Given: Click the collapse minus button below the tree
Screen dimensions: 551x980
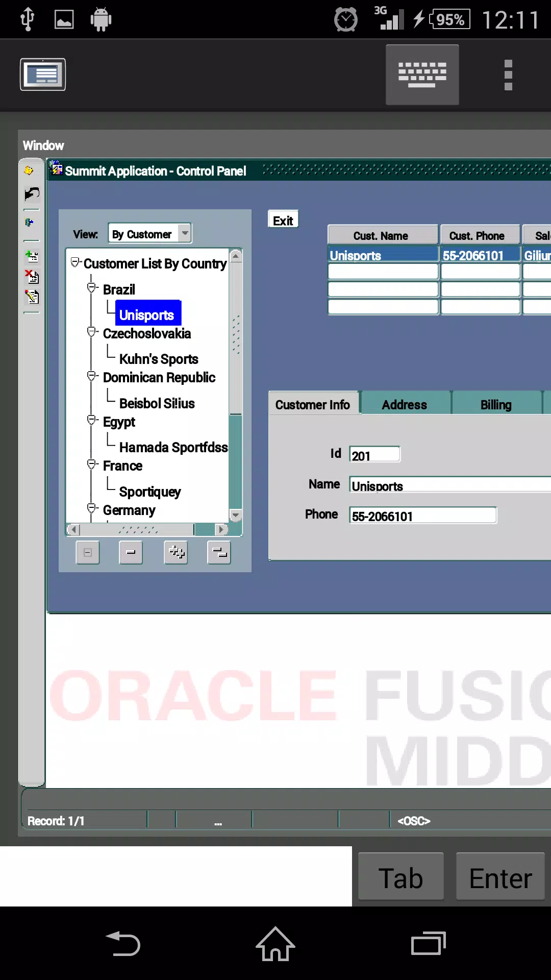Looking at the screenshot, I should (x=131, y=553).
